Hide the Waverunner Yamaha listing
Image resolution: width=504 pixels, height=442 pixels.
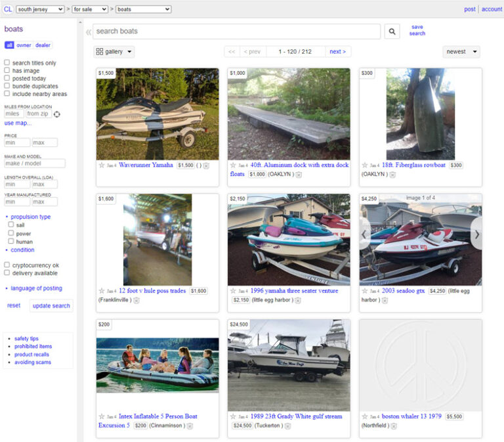[x=206, y=166]
